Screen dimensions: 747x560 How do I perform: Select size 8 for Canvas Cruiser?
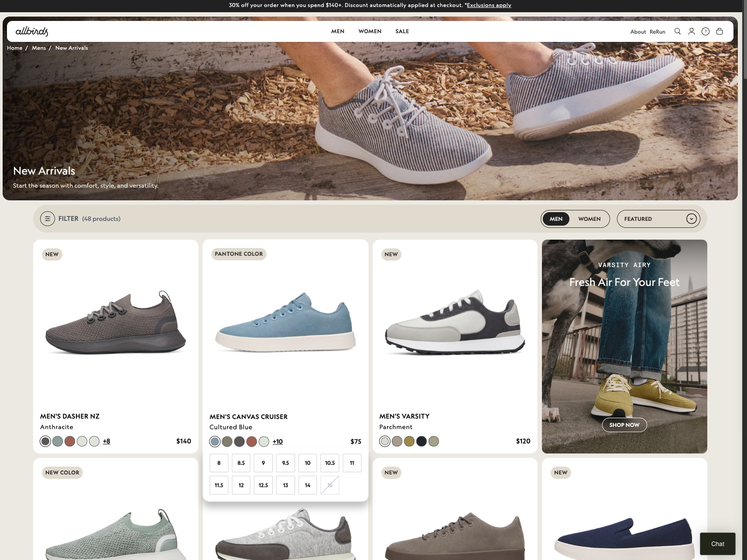click(x=219, y=463)
